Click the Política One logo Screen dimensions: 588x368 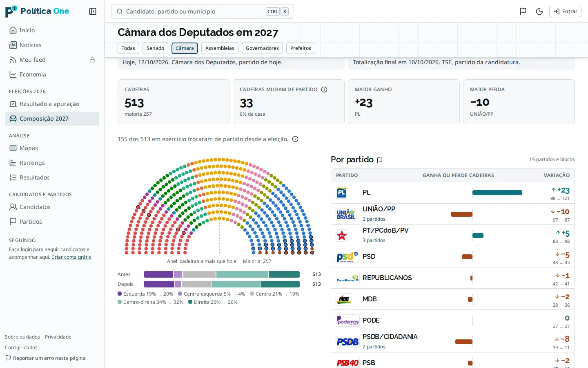[37, 11]
